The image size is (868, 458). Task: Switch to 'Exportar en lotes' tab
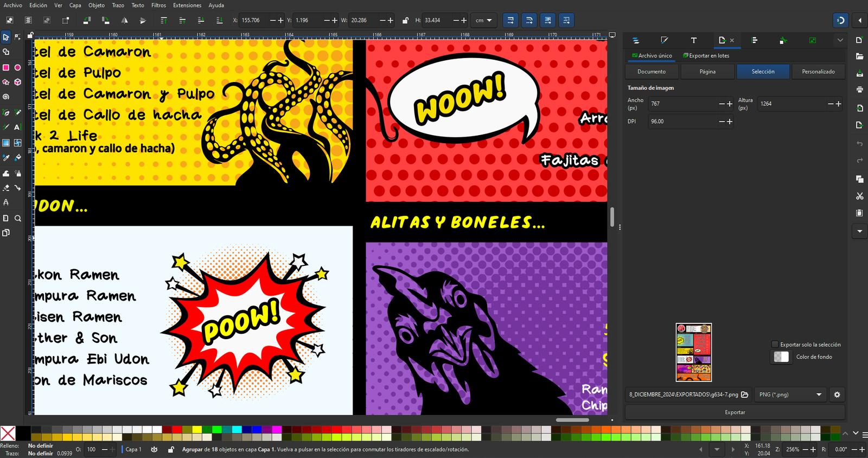706,56
